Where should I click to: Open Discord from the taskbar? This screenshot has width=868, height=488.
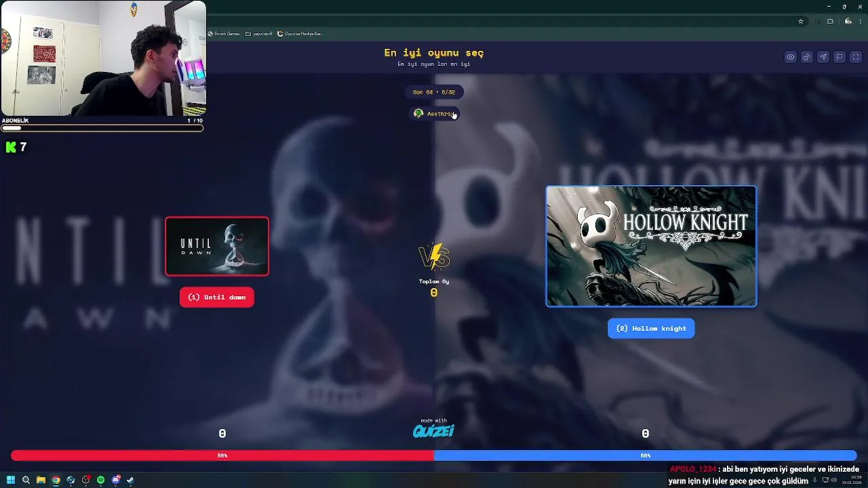(x=115, y=480)
